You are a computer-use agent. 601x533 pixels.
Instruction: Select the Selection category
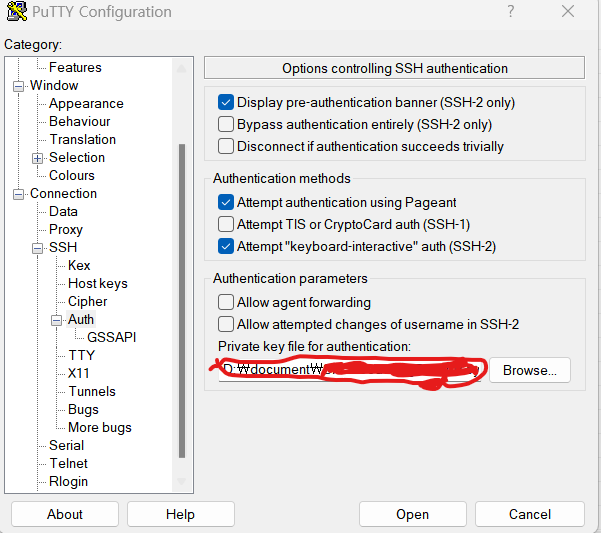click(77, 157)
